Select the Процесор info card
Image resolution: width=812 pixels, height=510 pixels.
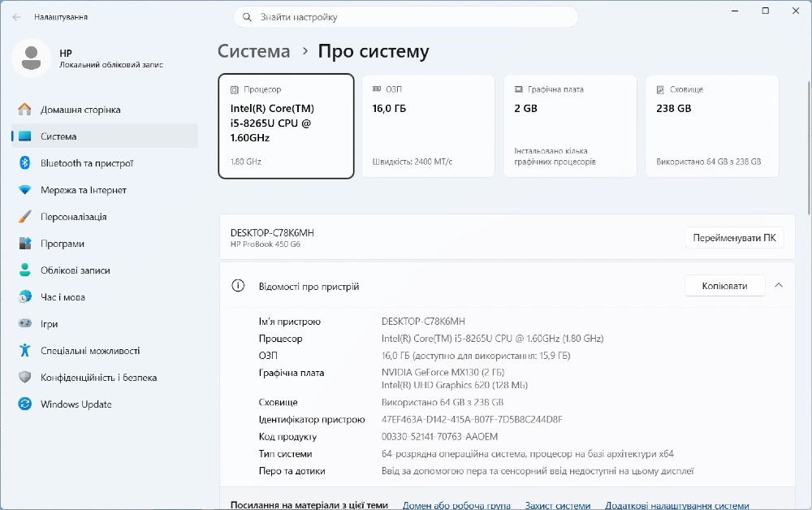point(287,126)
